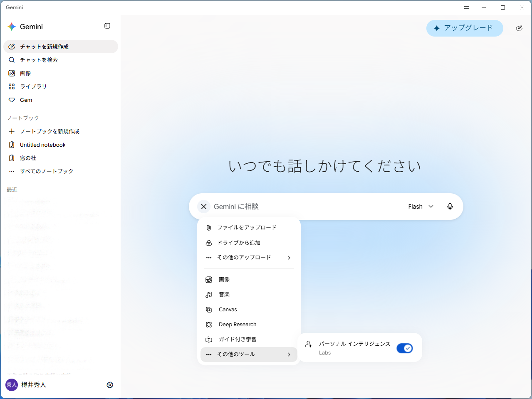Screen dimensions: 532x399
Task: Click the 画像 icon in the popup menu
Action: click(209, 280)
